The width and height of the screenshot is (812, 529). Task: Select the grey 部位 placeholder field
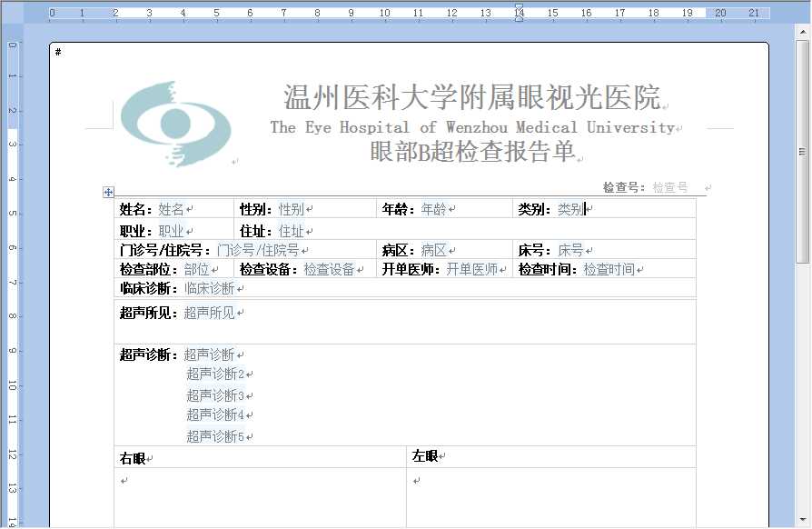(x=197, y=269)
